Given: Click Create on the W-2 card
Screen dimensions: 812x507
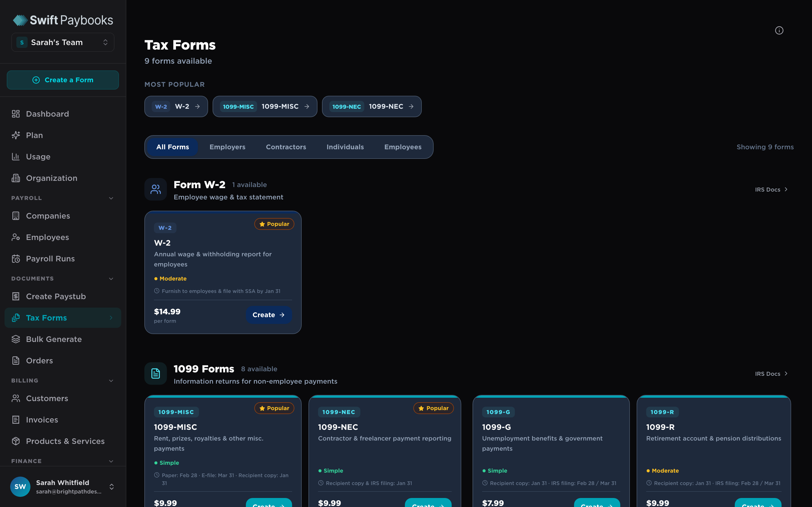Looking at the screenshot, I should click(x=268, y=315).
